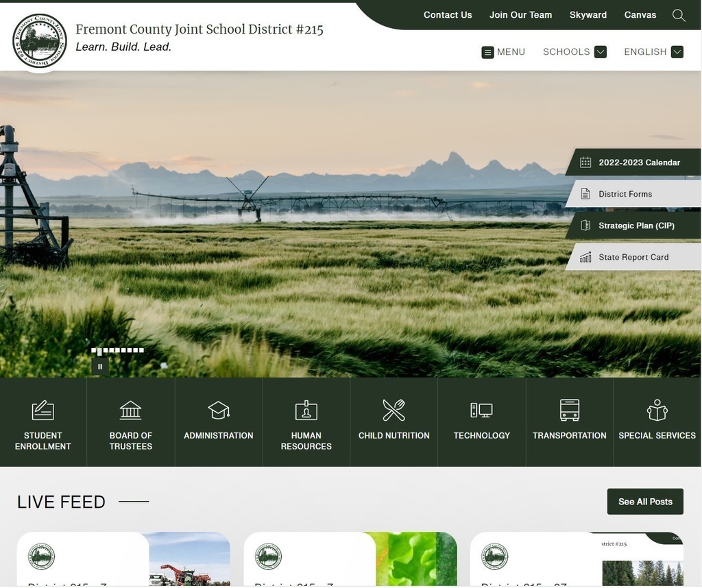The height and width of the screenshot is (588, 702).
Task: Select the last slideshow indicator dot
Action: [141, 350]
